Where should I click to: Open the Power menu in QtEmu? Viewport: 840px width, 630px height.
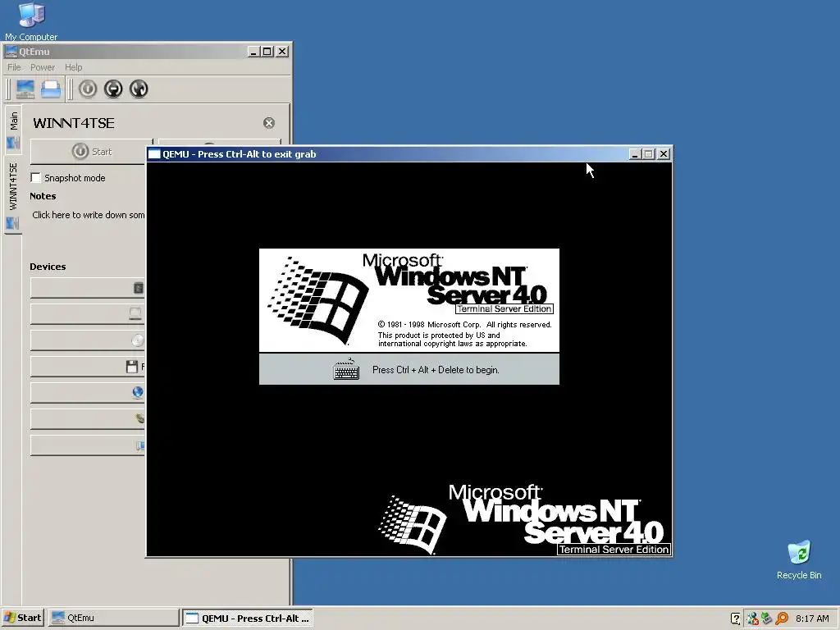coord(43,67)
